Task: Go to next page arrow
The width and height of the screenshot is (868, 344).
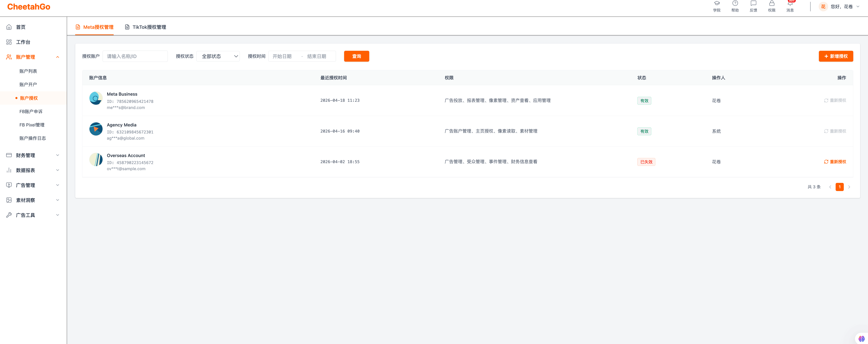Action: click(x=849, y=187)
